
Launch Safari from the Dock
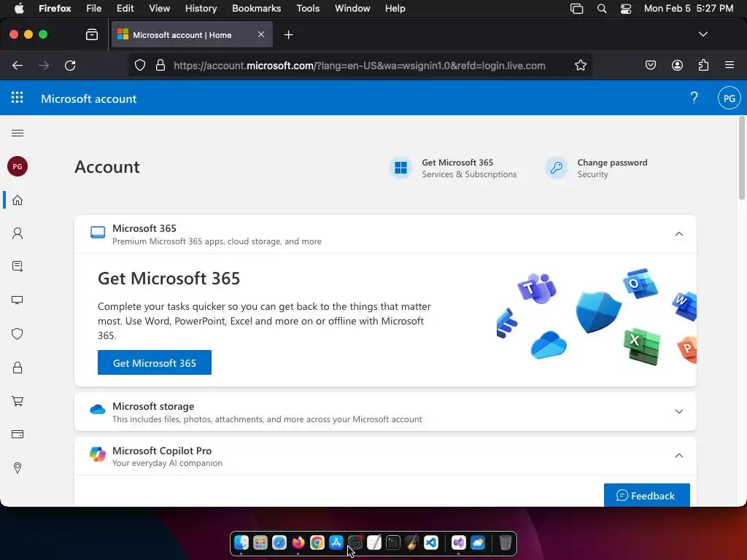point(279,542)
